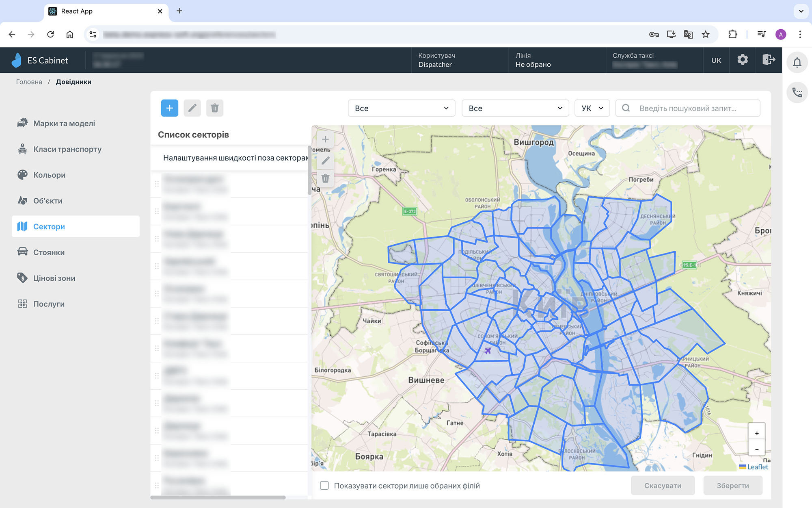Open the 'УК' language dropdown
This screenshot has width=812, height=508.
pos(592,108)
